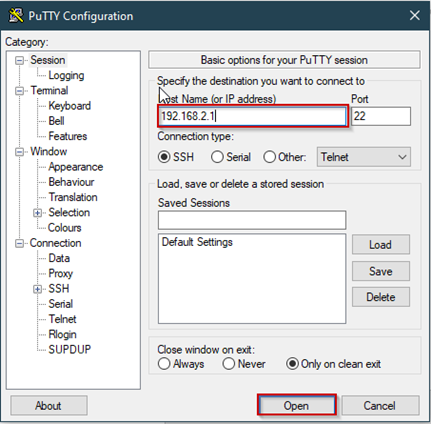Open the Logging settings category
The height and width of the screenshot is (424, 431).
coord(66,75)
